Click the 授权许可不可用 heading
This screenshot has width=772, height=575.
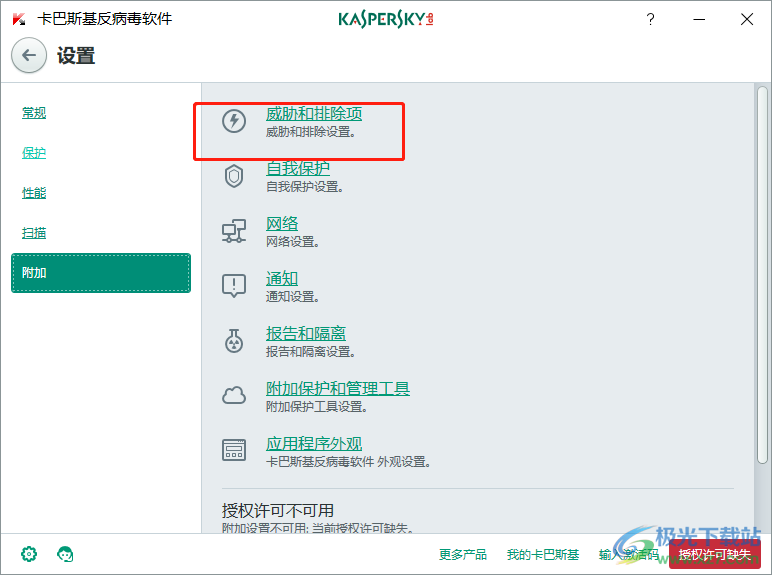click(278, 511)
